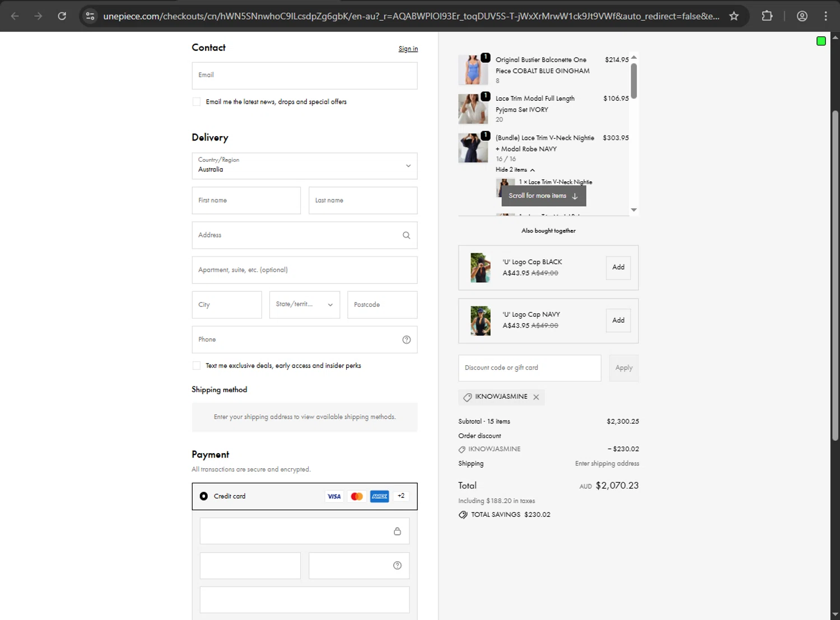
Task: Click Nightie and Robe bundle thumbnail
Action: (473, 148)
